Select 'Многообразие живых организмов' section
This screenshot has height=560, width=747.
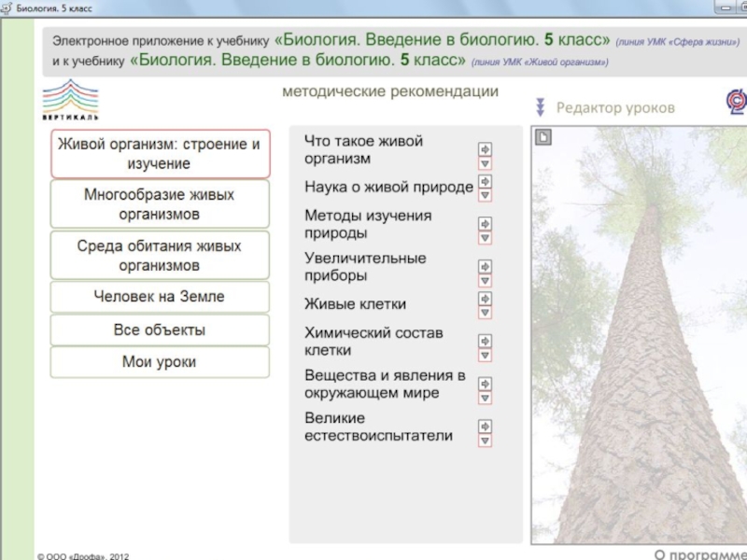coord(159,204)
